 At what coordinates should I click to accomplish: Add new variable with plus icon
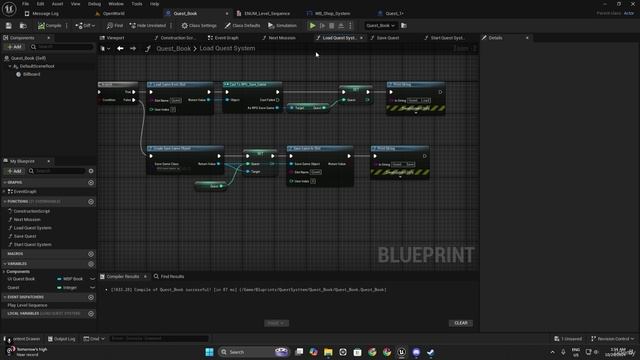(91, 264)
